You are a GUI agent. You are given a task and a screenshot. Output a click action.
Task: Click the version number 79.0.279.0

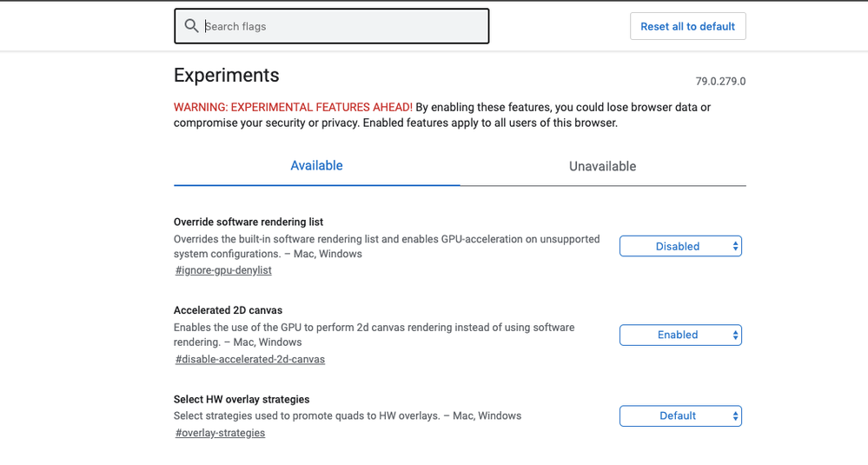(720, 82)
